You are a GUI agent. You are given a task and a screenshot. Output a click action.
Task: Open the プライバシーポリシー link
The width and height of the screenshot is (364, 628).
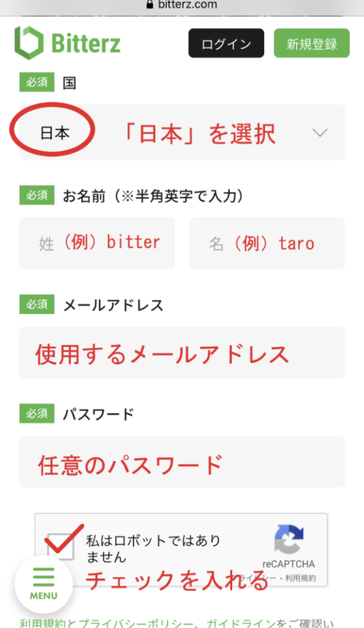coord(136,623)
